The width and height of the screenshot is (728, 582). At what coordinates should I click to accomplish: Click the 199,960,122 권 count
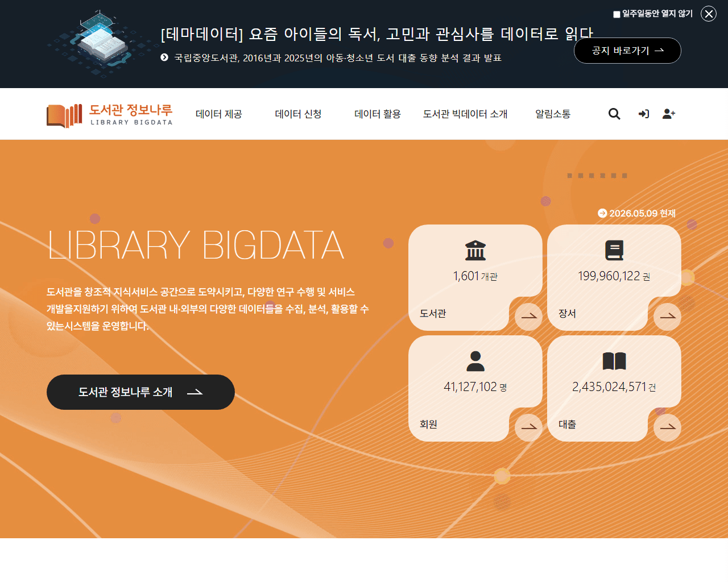pos(614,276)
